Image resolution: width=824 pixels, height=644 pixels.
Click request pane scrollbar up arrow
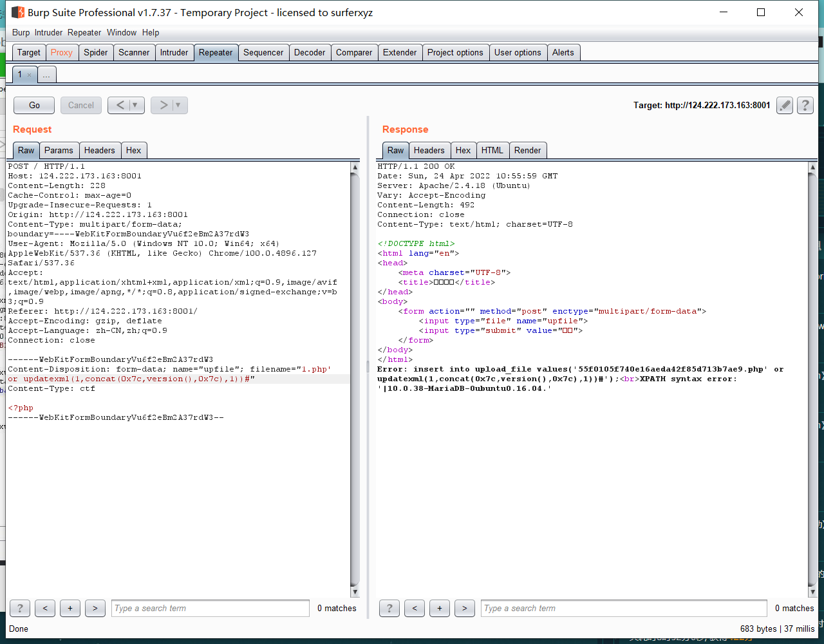point(355,167)
